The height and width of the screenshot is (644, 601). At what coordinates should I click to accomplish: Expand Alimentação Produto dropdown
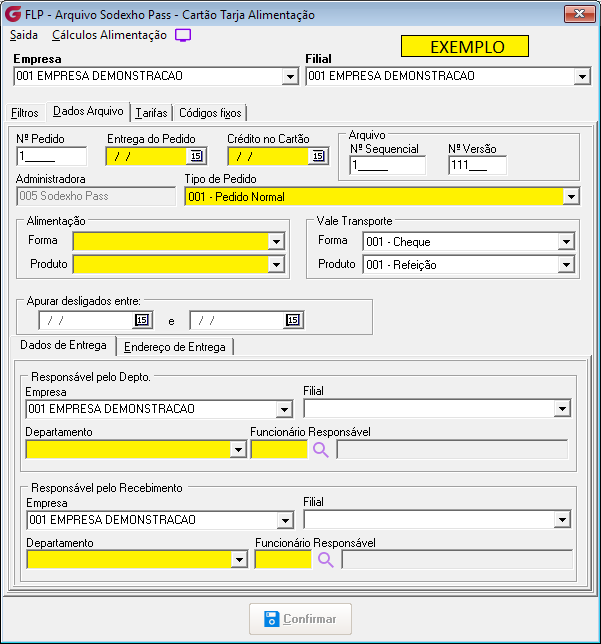point(276,264)
